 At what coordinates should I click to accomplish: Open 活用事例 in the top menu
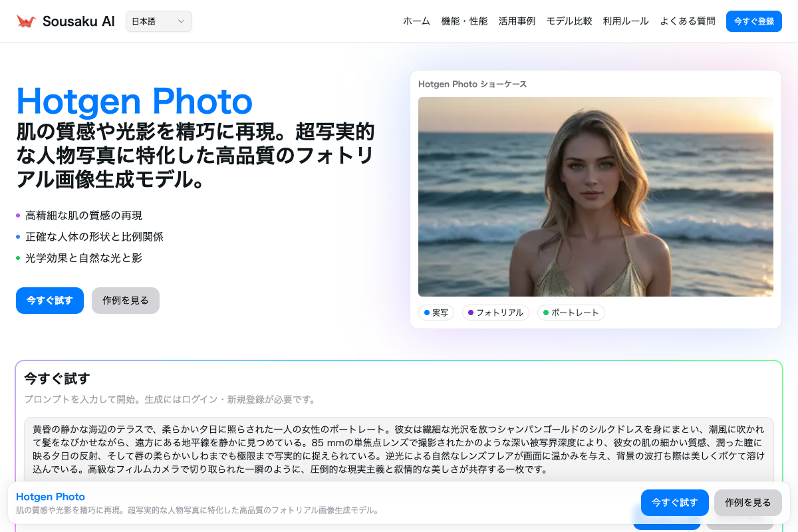517,21
